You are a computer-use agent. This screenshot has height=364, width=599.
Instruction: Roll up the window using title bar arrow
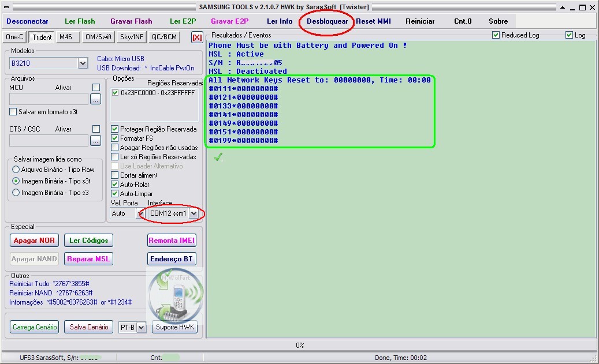(x=563, y=7)
